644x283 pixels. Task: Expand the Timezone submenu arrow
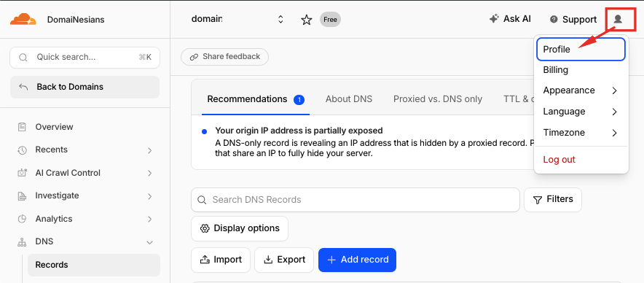[x=614, y=133]
